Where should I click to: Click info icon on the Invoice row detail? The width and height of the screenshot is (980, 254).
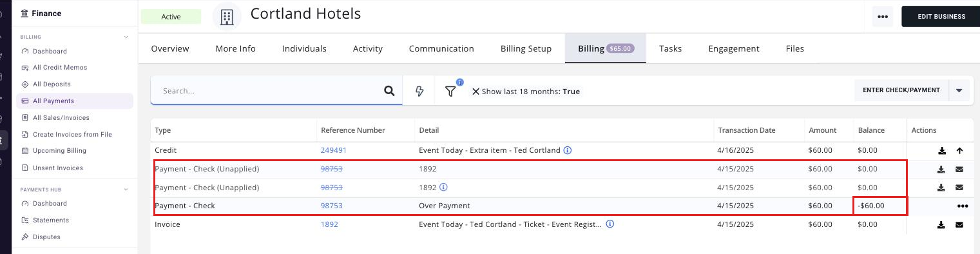pos(610,224)
